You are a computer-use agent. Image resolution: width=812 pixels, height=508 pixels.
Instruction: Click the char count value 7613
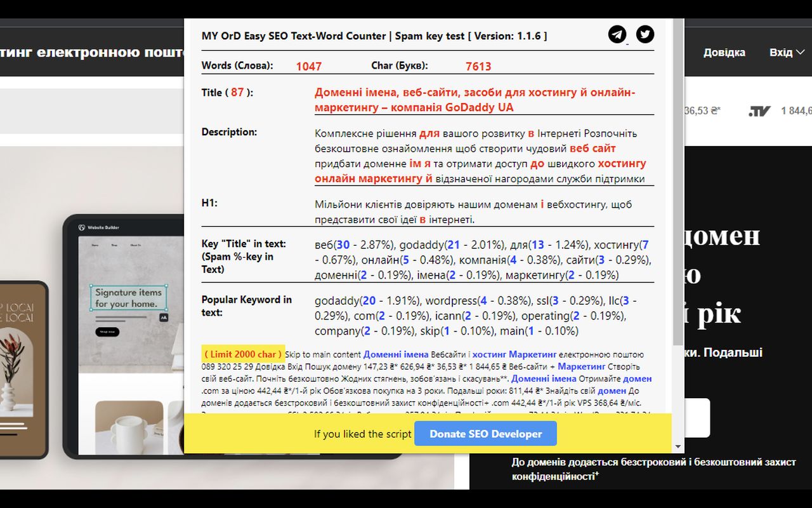pos(478,66)
